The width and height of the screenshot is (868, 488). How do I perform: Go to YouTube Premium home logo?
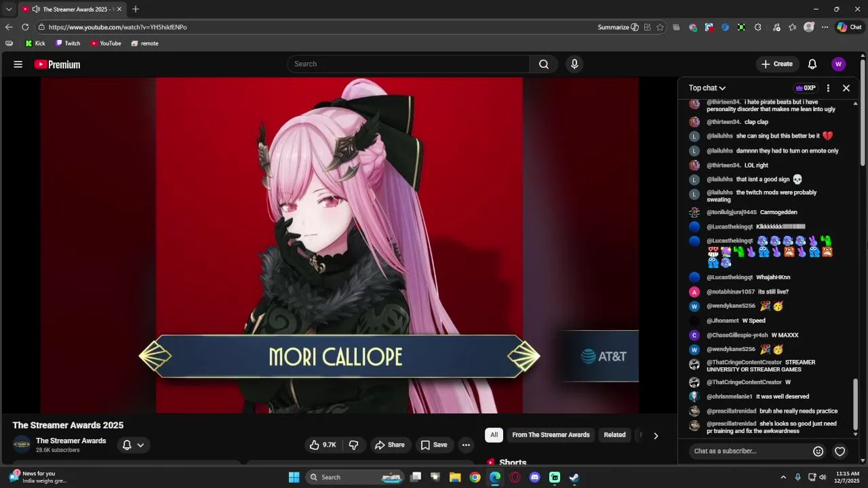58,64
